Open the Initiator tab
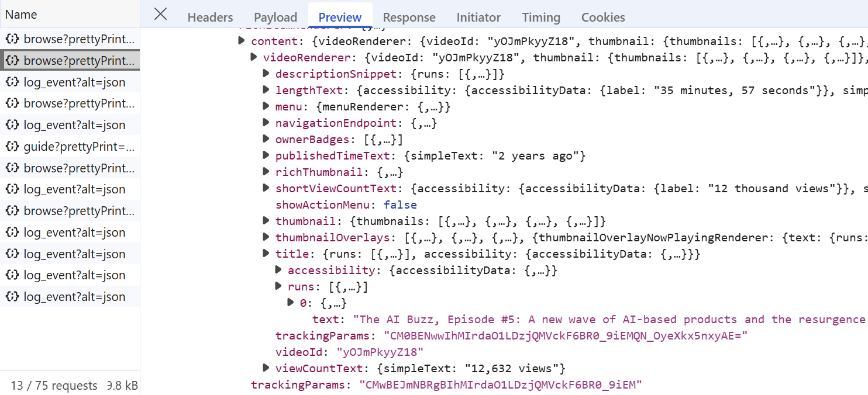The height and width of the screenshot is (395, 868). click(x=478, y=18)
